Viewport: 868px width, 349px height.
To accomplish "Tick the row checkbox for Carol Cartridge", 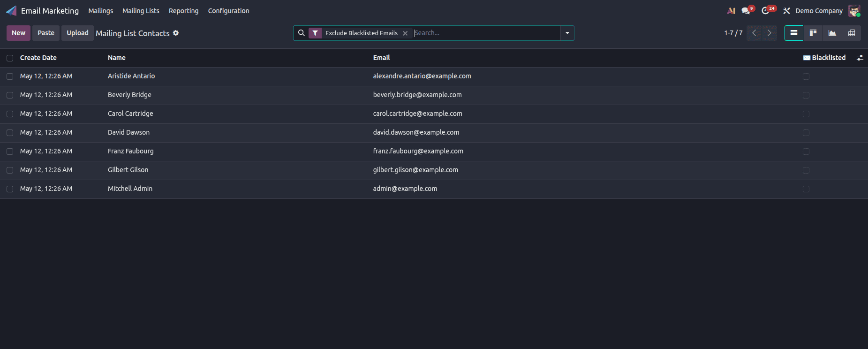I will [x=10, y=114].
